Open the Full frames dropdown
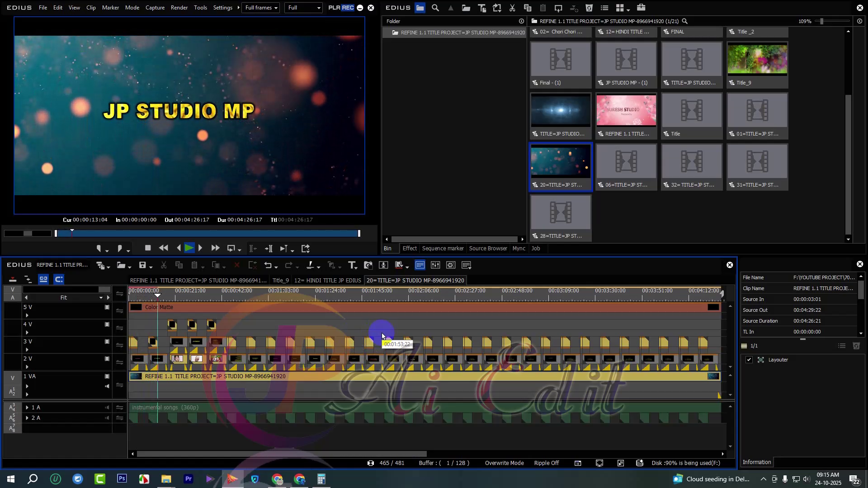The width and height of the screenshot is (868, 488). (261, 8)
